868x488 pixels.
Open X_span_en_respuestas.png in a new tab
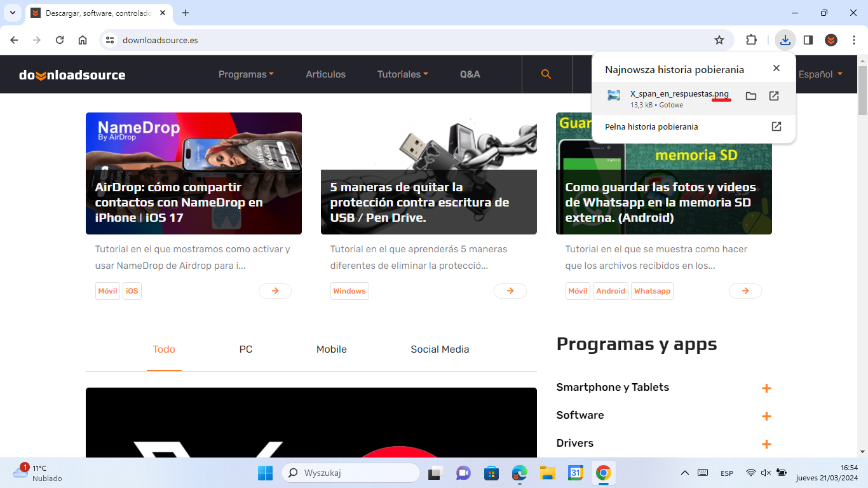pos(774,96)
